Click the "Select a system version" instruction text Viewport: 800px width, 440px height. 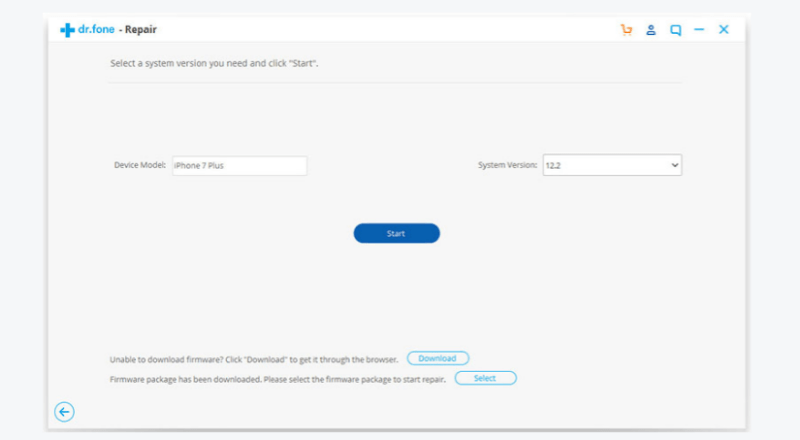(220, 63)
